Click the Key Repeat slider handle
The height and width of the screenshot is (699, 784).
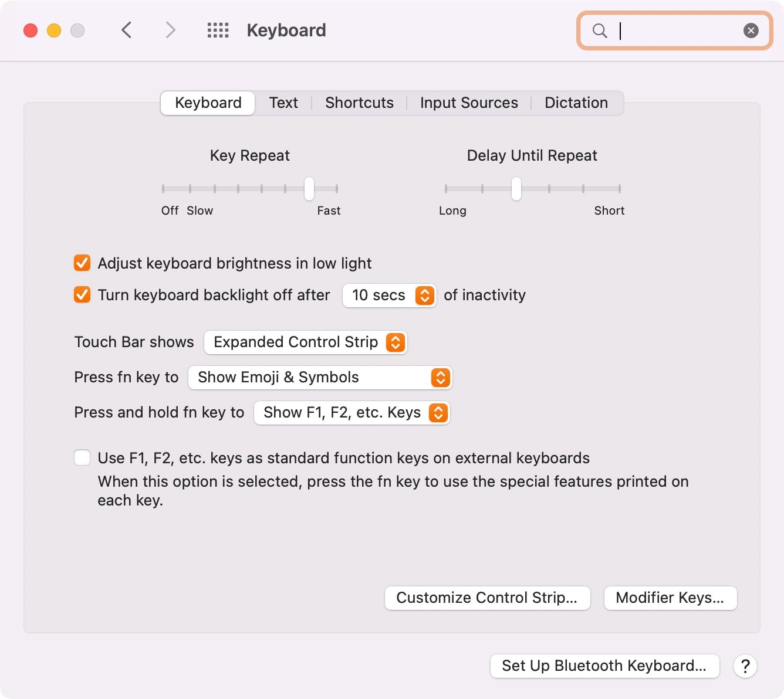pos(309,189)
